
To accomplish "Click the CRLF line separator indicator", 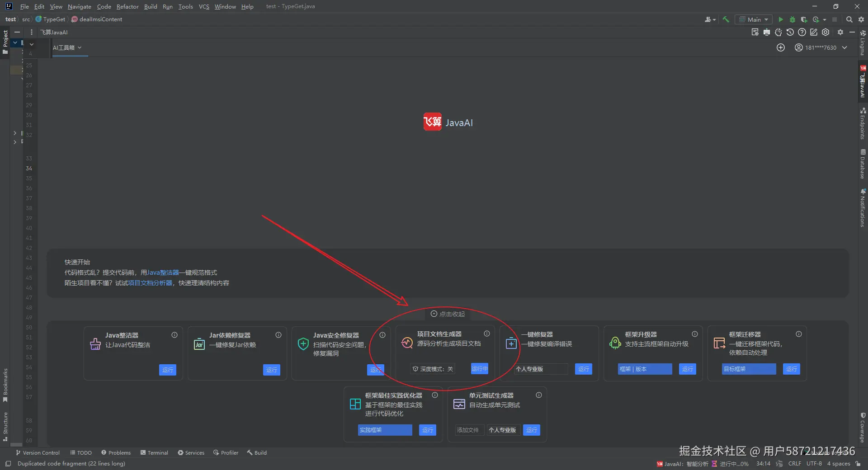I will click(x=794, y=464).
